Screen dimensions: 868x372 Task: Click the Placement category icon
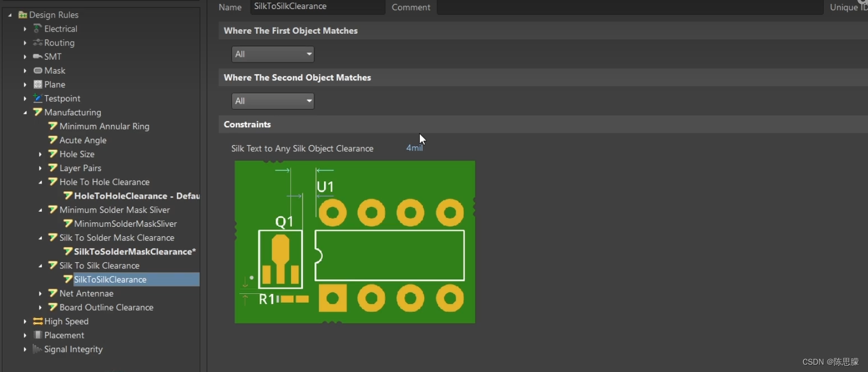coord(38,335)
